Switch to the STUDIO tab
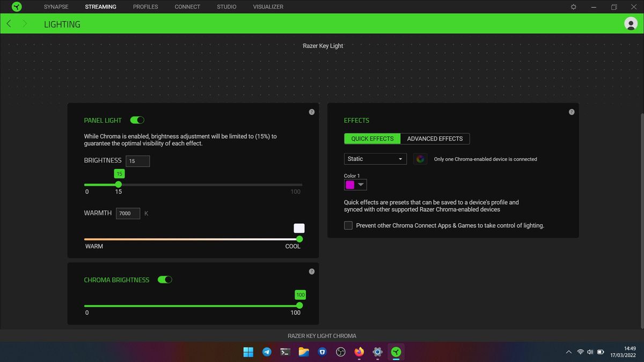This screenshot has width=644, height=362. pos(226,6)
